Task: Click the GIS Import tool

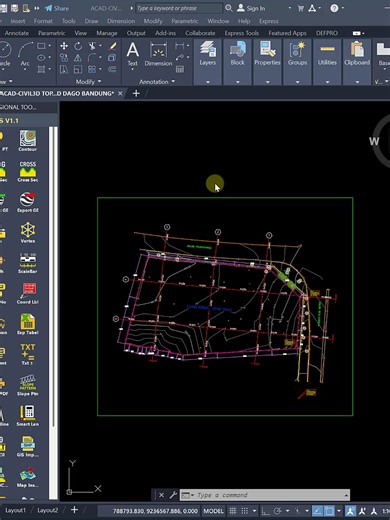Action: pos(28,446)
